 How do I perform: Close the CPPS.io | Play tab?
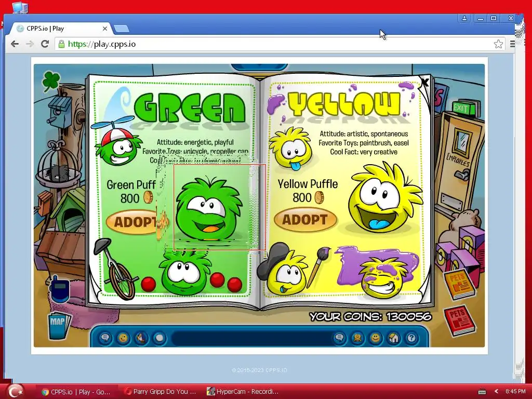[105, 29]
